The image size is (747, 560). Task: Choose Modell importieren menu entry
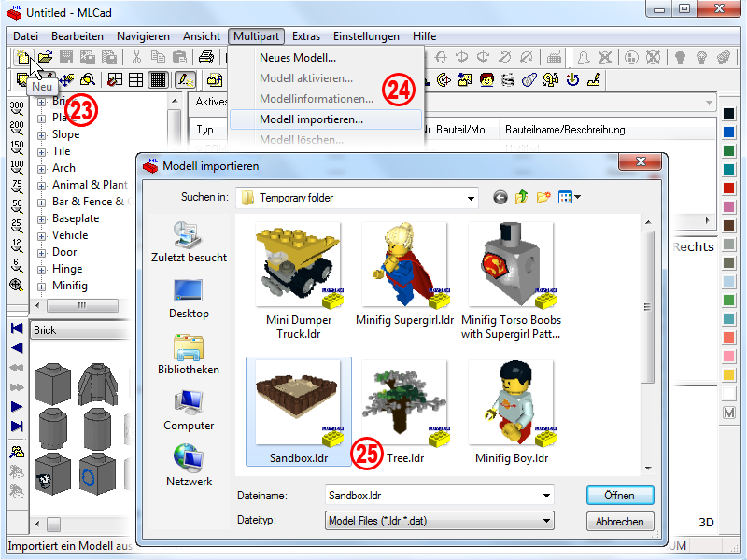(326, 119)
